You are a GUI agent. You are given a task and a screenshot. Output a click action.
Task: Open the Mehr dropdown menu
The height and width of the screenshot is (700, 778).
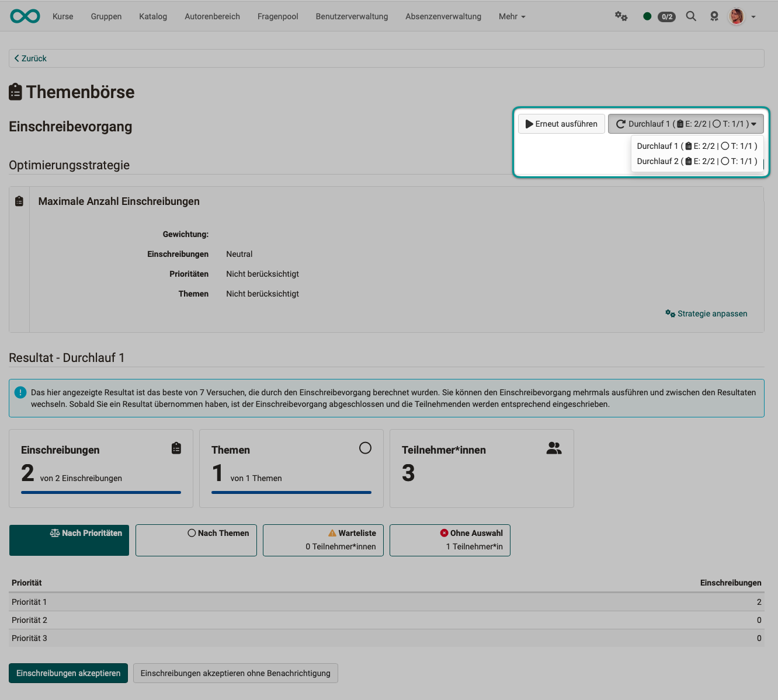click(511, 16)
